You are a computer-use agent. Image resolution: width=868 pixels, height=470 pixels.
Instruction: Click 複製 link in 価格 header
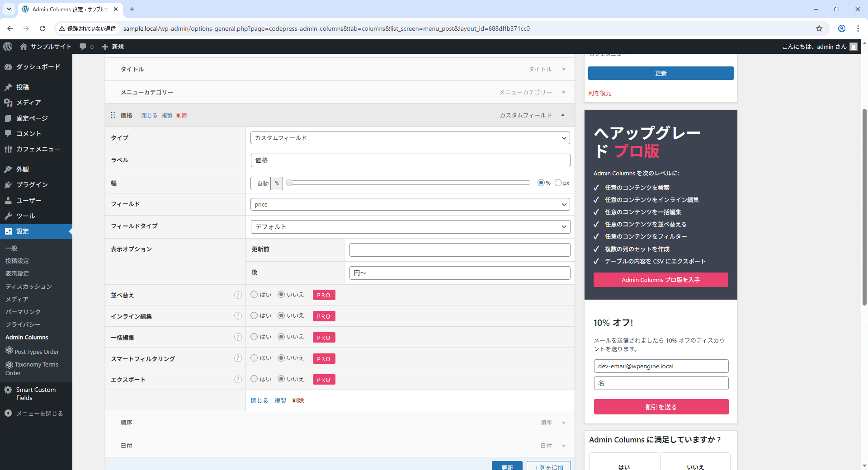pos(167,116)
